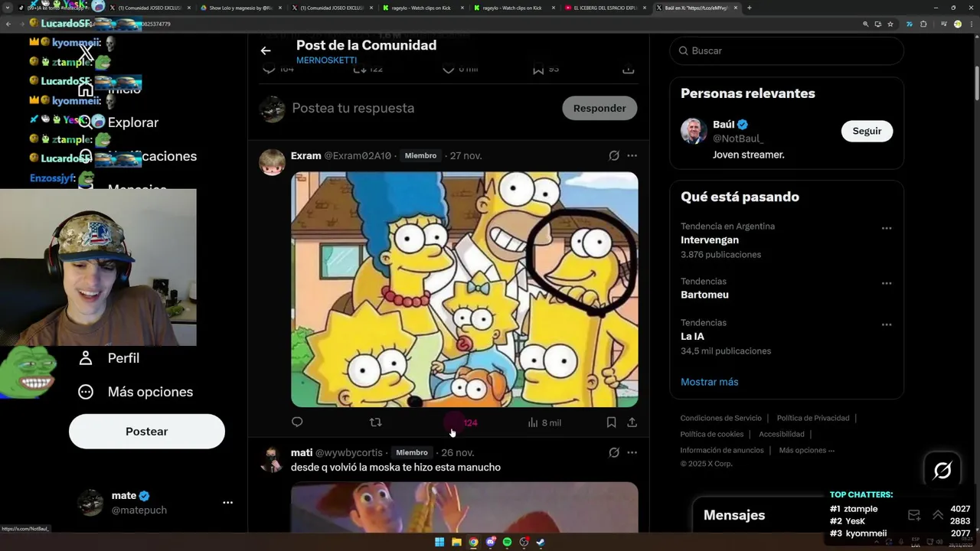Open Accesibilidad footer link
980x551 pixels.
pos(782,434)
